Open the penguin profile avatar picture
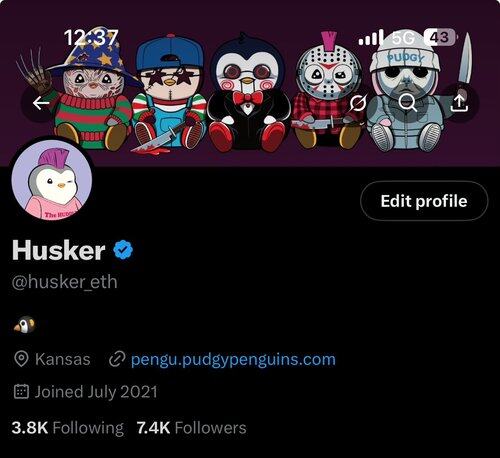The width and height of the screenshot is (500, 458). (x=52, y=180)
